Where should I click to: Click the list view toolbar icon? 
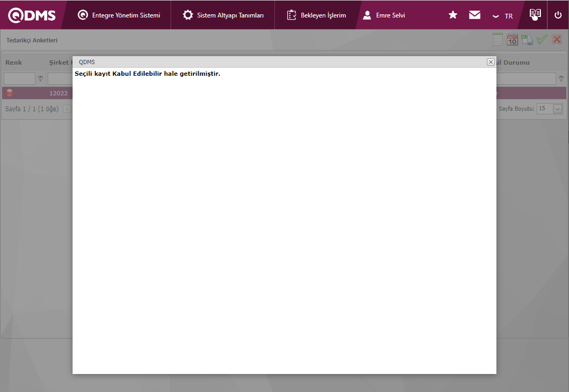pos(497,39)
